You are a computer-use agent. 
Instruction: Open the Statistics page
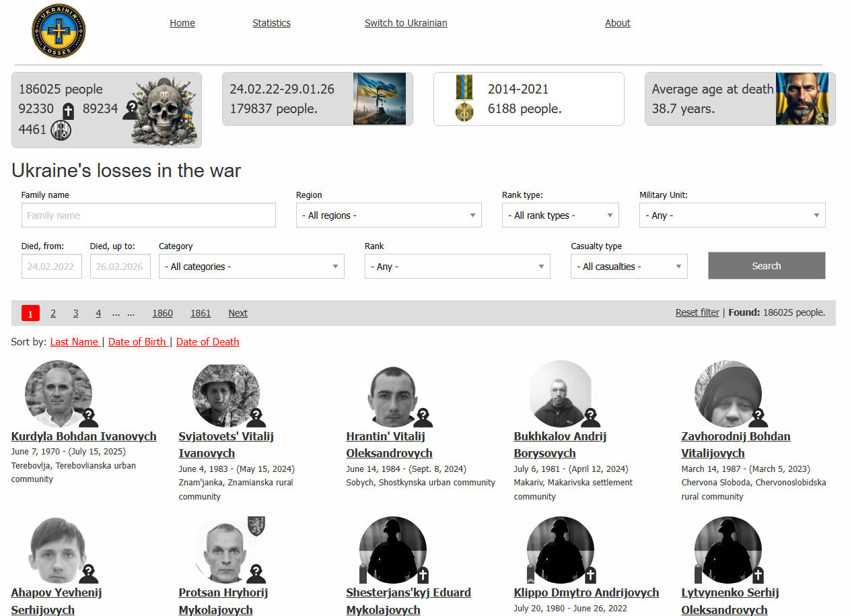(272, 23)
